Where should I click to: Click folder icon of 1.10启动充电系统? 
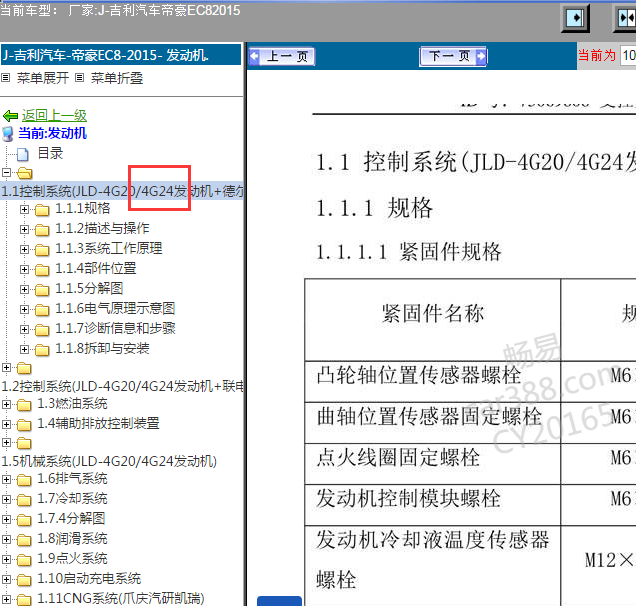24,579
